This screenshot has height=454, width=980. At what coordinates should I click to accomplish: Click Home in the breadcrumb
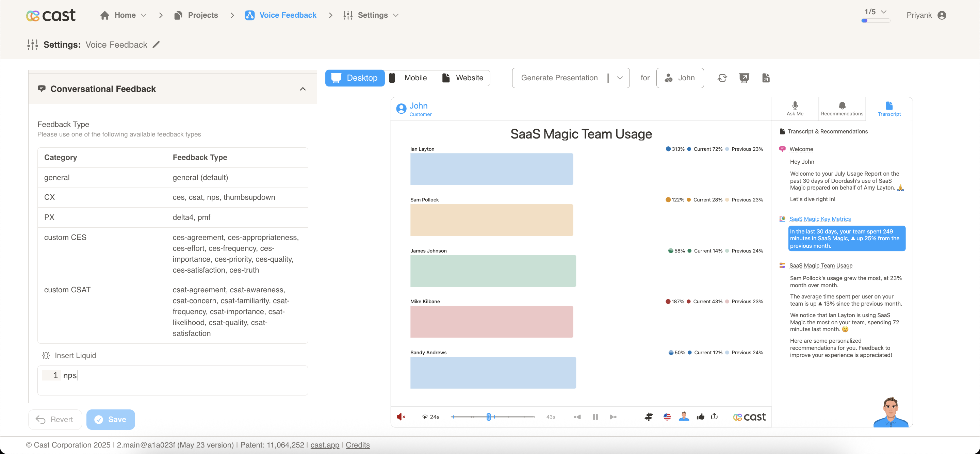pos(125,15)
